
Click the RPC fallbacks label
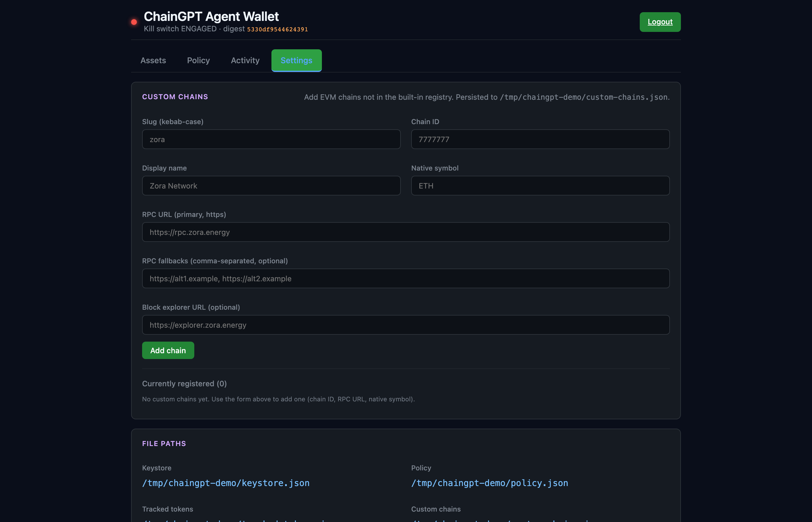click(x=215, y=261)
